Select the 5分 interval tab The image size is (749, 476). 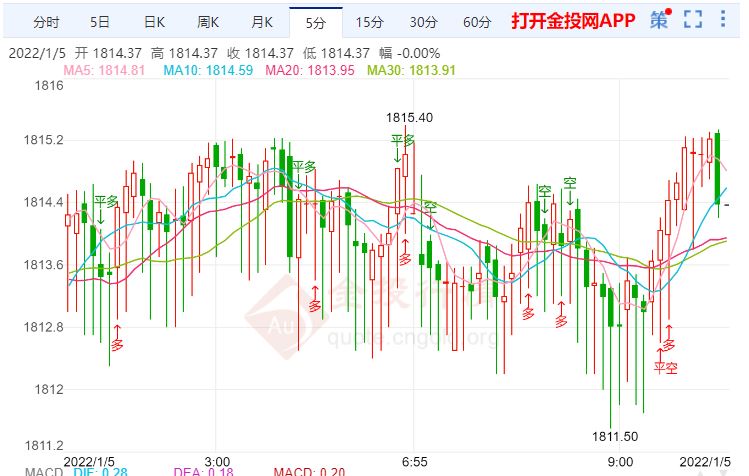point(316,22)
